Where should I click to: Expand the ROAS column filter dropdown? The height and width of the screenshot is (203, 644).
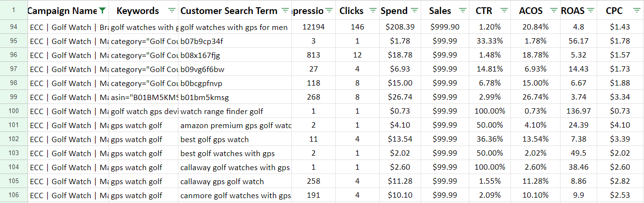(x=590, y=11)
